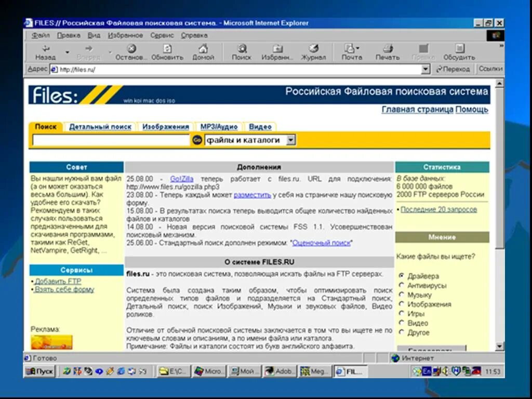The width and height of the screenshot is (532, 399).
Task: Expand the Ссылки links bar
Action: pos(490,69)
